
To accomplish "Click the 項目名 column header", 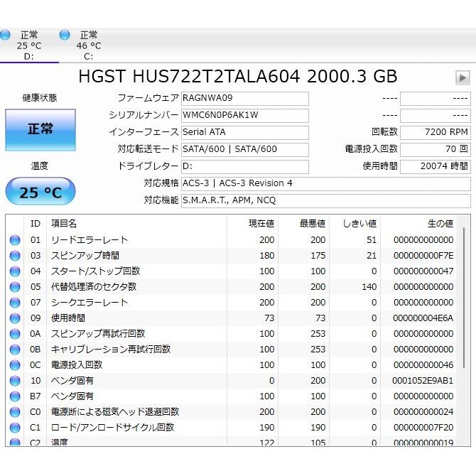I will coord(135,224).
